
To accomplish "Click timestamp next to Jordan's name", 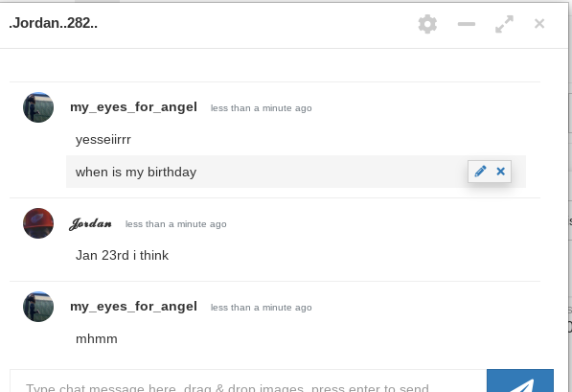I will [176, 224].
